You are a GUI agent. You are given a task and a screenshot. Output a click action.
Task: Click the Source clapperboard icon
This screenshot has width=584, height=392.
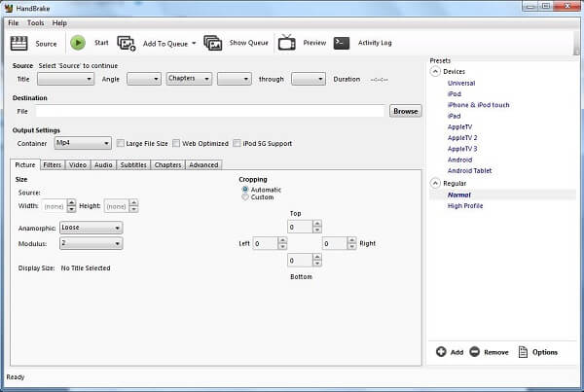click(18, 43)
